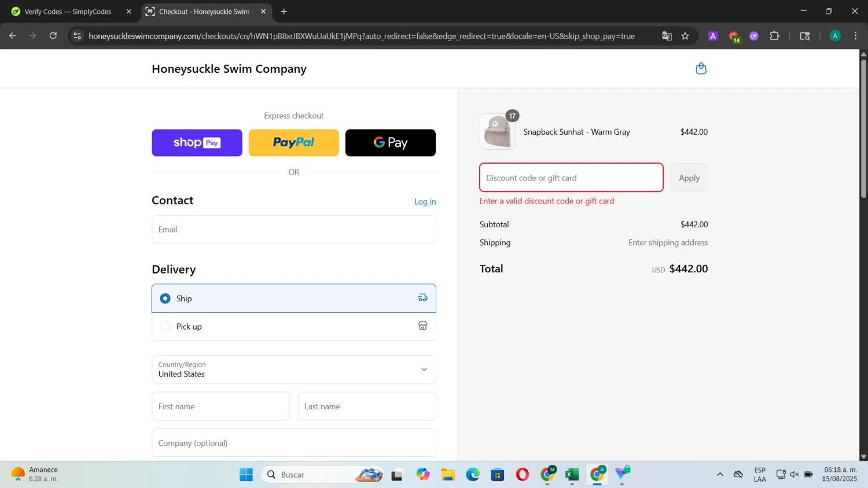The height and width of the screenshot is (488, 868).
Task: Select the Ship delivery radio option
Action: (x=165, y=298)
